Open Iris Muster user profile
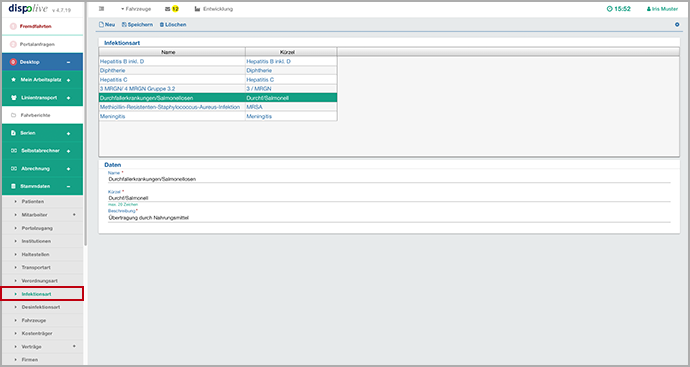The image size is (690, 367). click(x=662, y=9)
